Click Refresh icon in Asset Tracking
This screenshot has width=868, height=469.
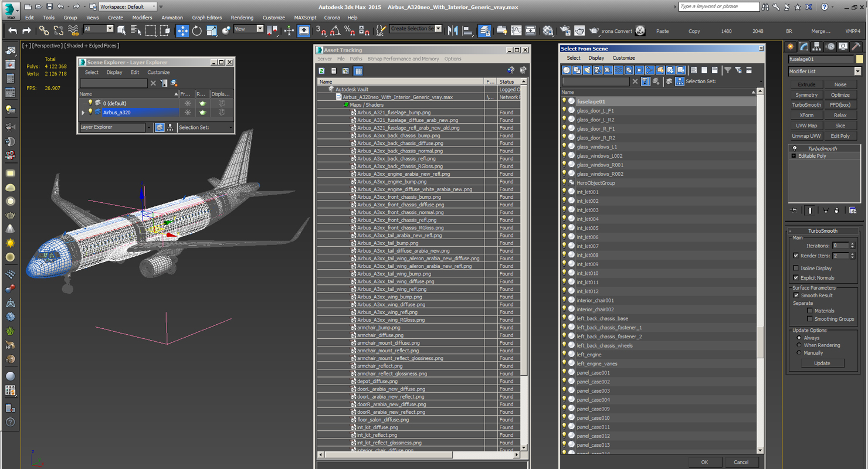pyautogui.click(x=321, y=71)
